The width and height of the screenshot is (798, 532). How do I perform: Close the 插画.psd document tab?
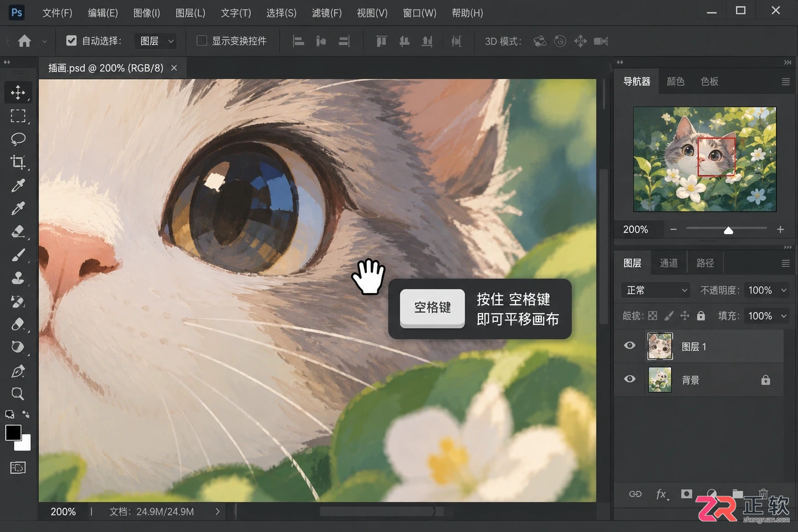174,68
